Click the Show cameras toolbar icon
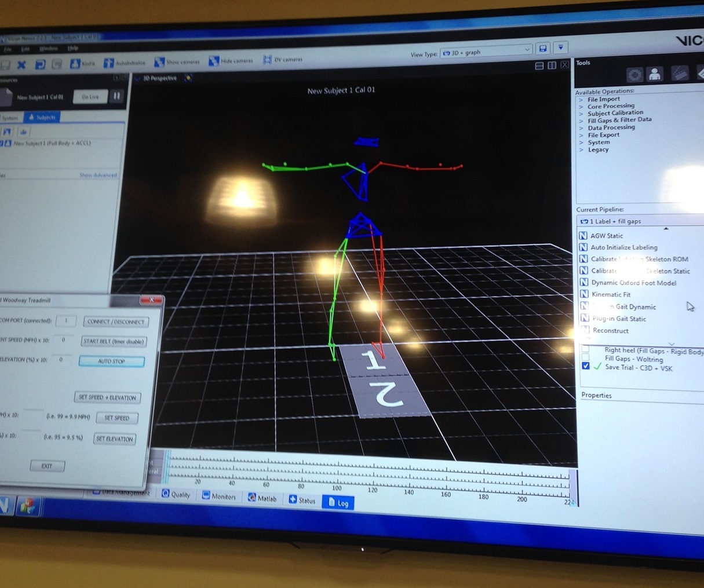Screen dimensions: 704x588 pyautogui.click(x=159, y=61)
